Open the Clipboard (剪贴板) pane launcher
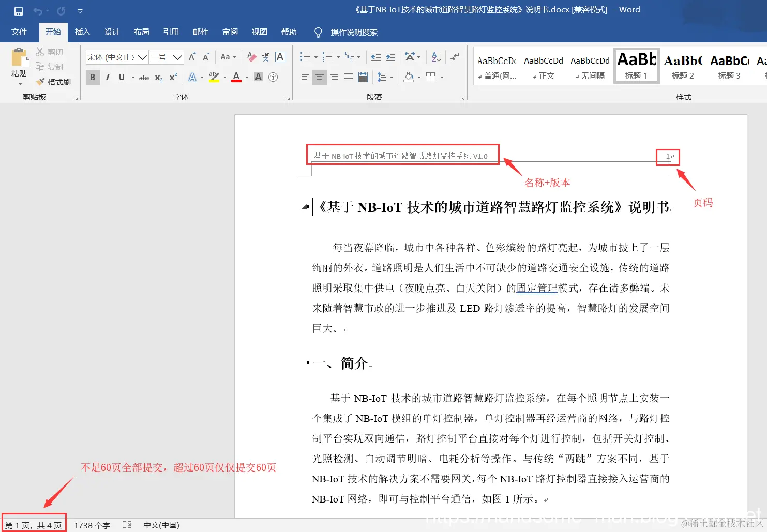 click(75, 98)
